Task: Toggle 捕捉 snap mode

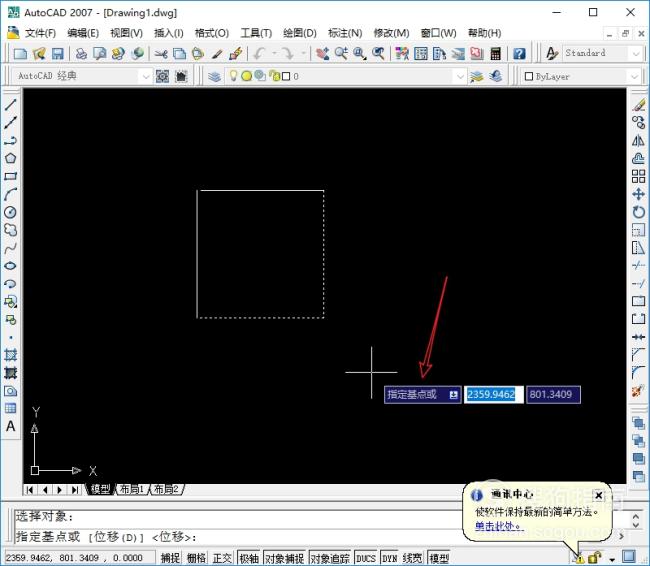Action: coord(170,558)
